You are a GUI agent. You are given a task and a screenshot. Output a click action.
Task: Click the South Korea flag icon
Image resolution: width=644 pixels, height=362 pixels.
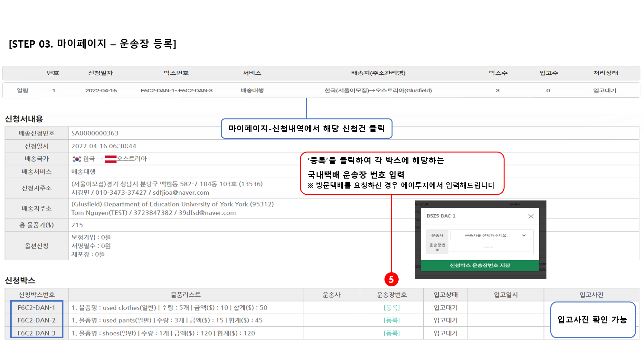pyautogui.click(x=77, y=159)
